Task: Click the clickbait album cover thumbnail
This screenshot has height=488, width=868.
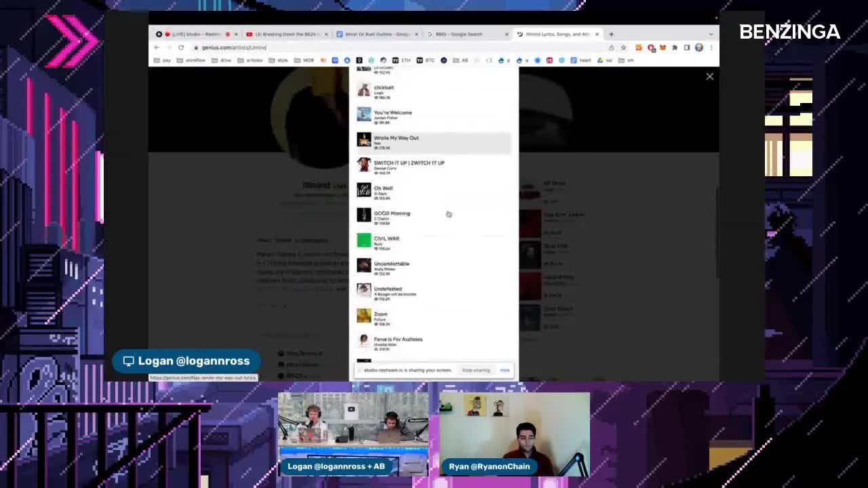Action: point(364,89)
